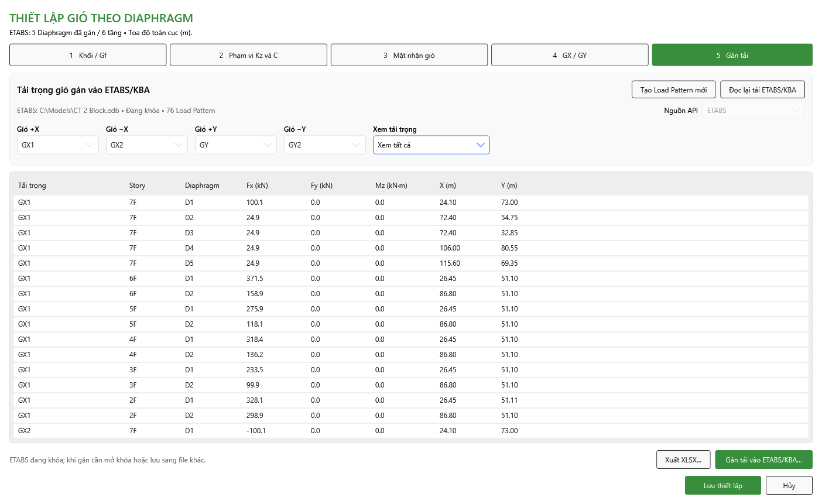Screen dimensions: 822x504
Task: Click the X (m) column header
Action: coord(448,186)
